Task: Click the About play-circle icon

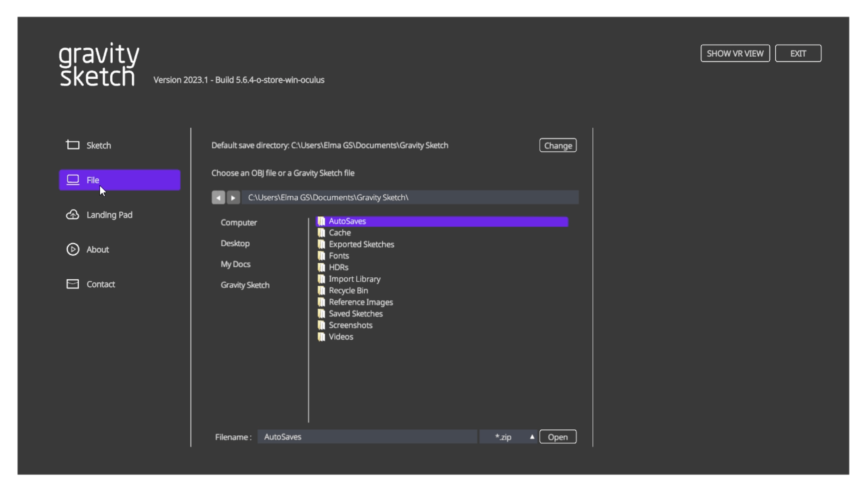Action: click(73, 249)
